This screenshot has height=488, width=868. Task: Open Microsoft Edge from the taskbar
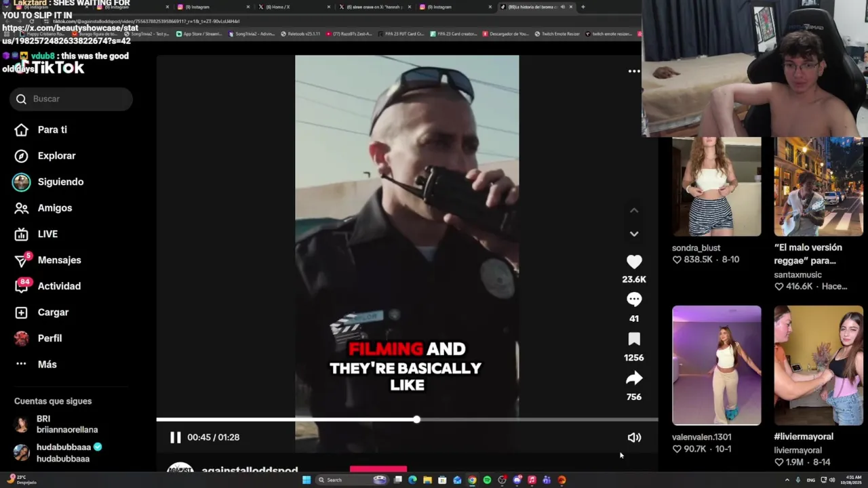[x=412, y=480]
